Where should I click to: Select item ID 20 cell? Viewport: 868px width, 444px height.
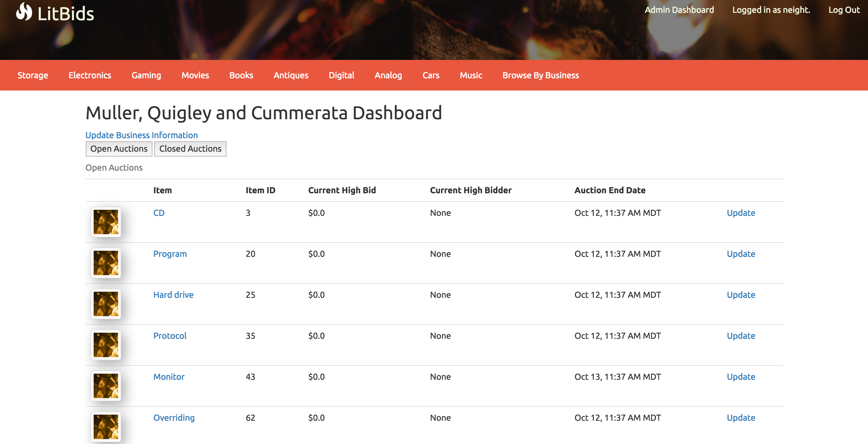[250, 254]
